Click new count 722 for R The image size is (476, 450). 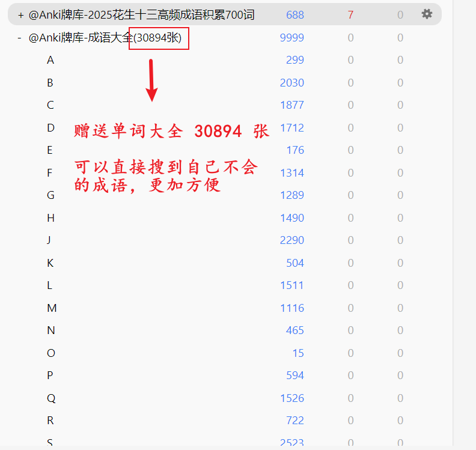coord(294,421)
